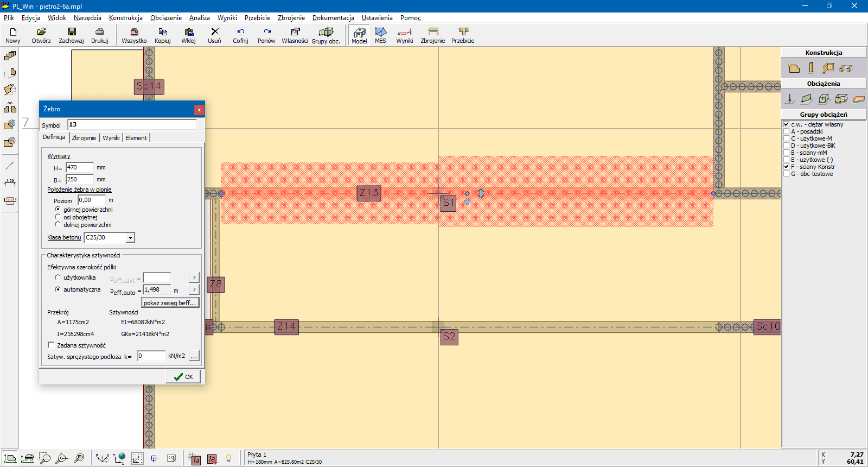This screenshot has width=868, height=467.
Task: Toggle the light bulb icon in bottom bar
Action: (x=229, y=458)
